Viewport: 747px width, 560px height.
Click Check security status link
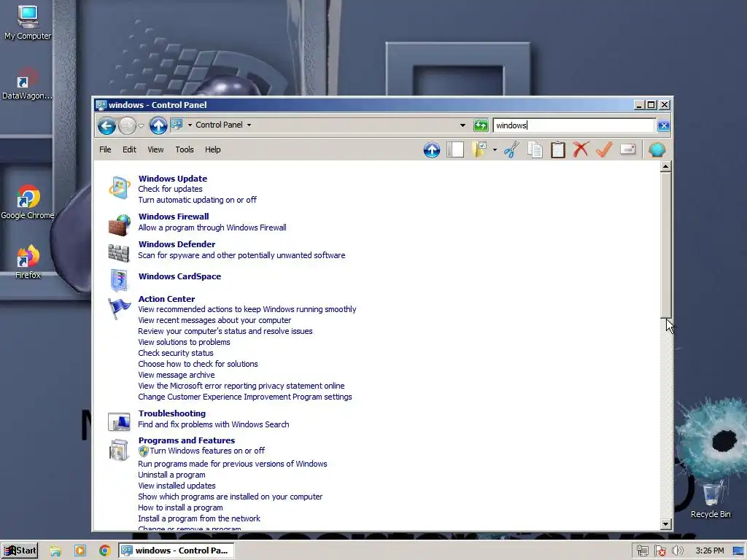(x=176, y=353)
